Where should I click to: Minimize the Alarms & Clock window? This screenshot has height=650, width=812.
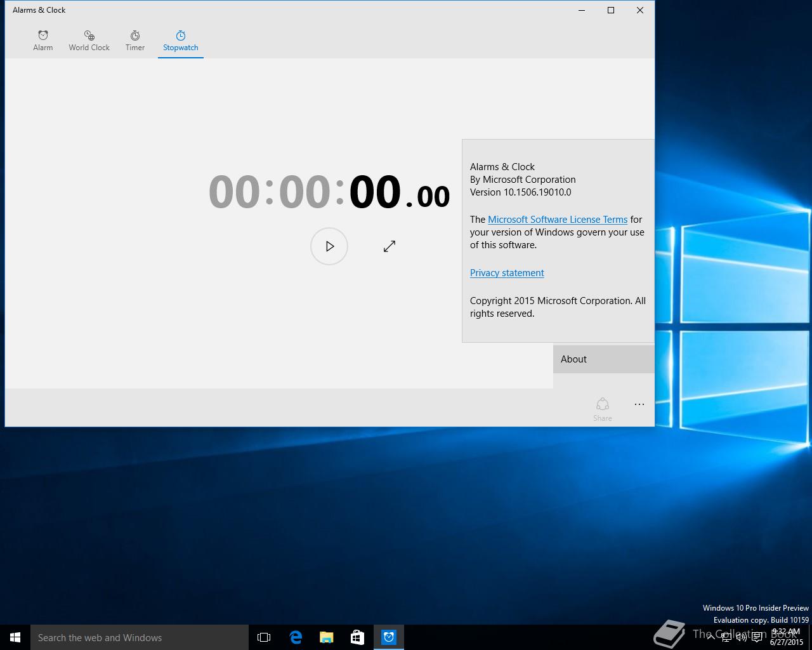[x=582, y=10]
